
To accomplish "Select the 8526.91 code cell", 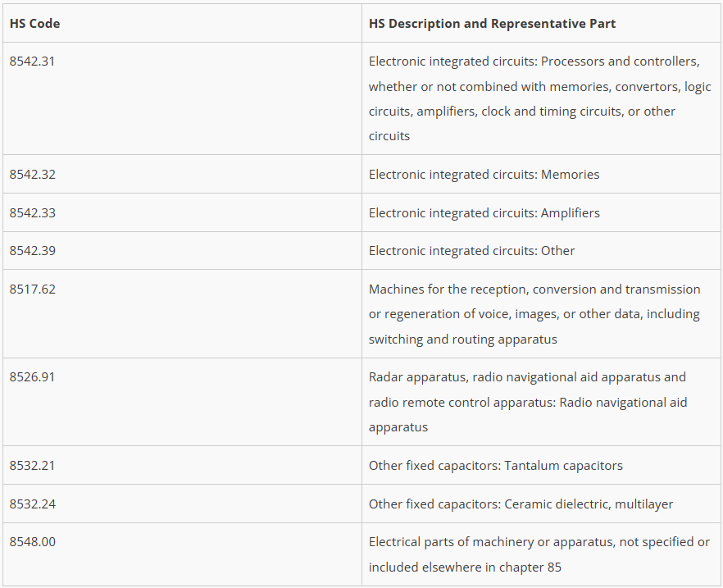I will point(33,377).
